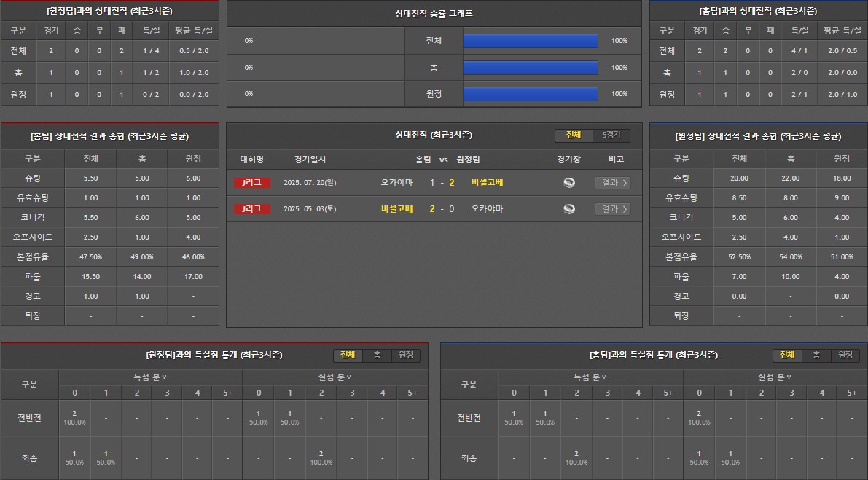Select 전체 filter in 홈팀 득실점 통계
The width and height of the screenshot is (868, 480).
(787, 355)
